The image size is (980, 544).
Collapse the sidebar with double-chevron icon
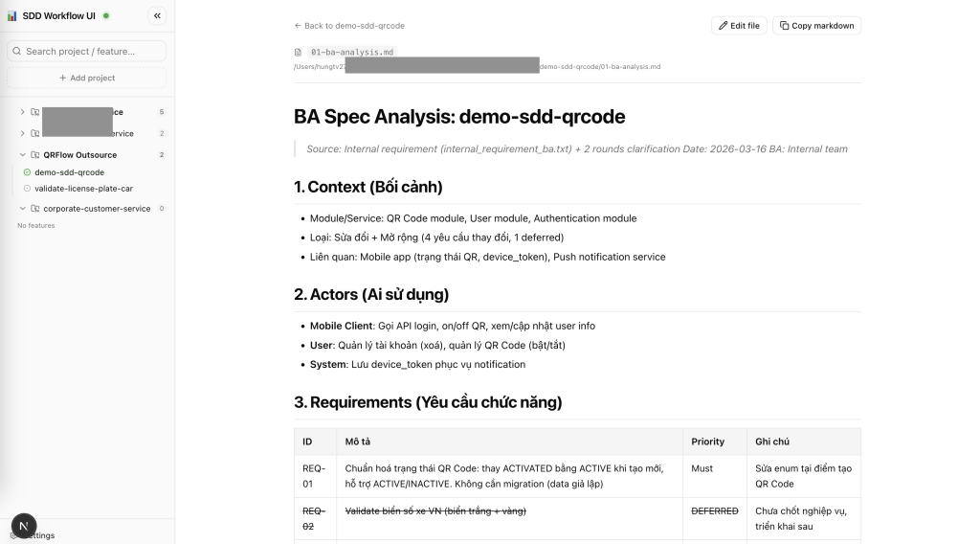click(157, 15)
